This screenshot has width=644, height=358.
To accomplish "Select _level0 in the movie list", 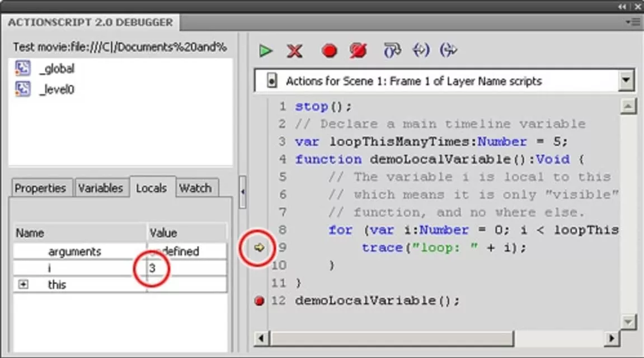I will [57, 89].
